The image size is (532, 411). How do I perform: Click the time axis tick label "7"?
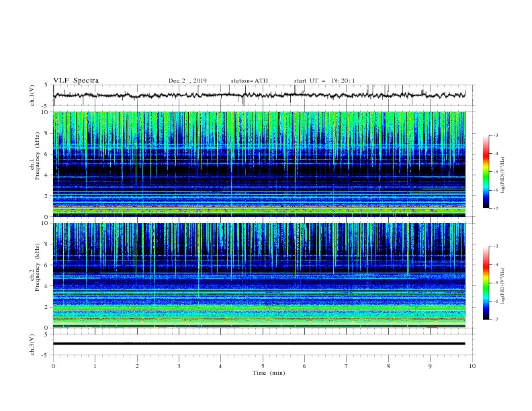[x=347, y=366]
